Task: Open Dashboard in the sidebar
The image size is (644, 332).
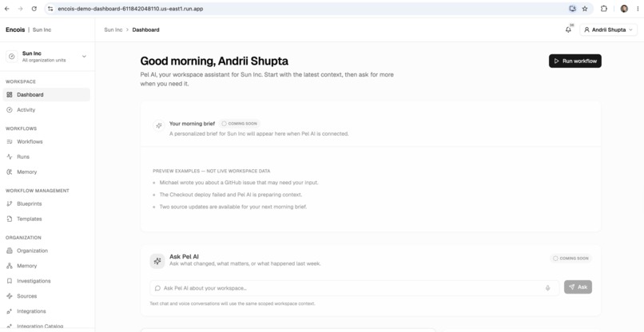Action: point(46,94)
